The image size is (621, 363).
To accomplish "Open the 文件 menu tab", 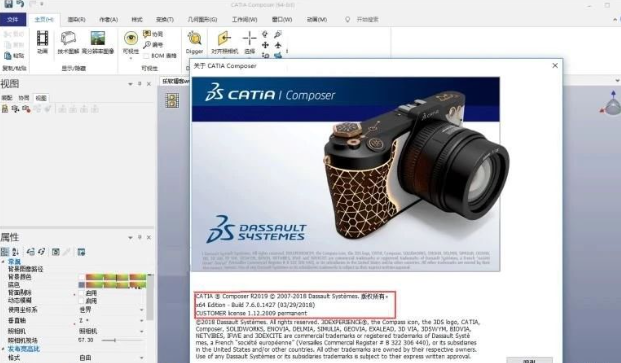I will 13,19.
